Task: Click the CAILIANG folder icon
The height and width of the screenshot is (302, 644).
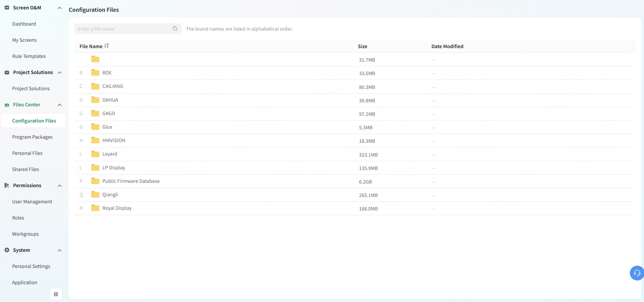Action: 95,86
